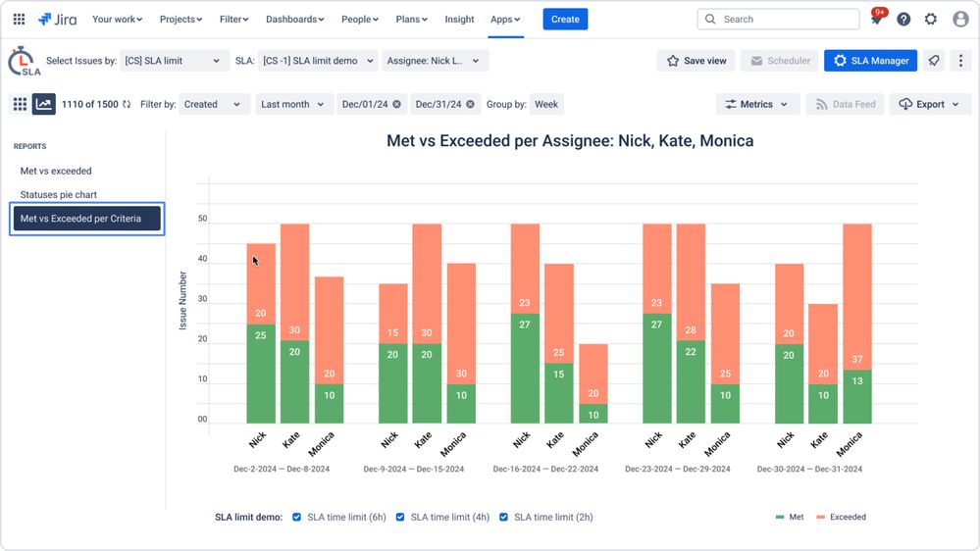Open the three-dot more options menu
980x551 pixels.
960,61
